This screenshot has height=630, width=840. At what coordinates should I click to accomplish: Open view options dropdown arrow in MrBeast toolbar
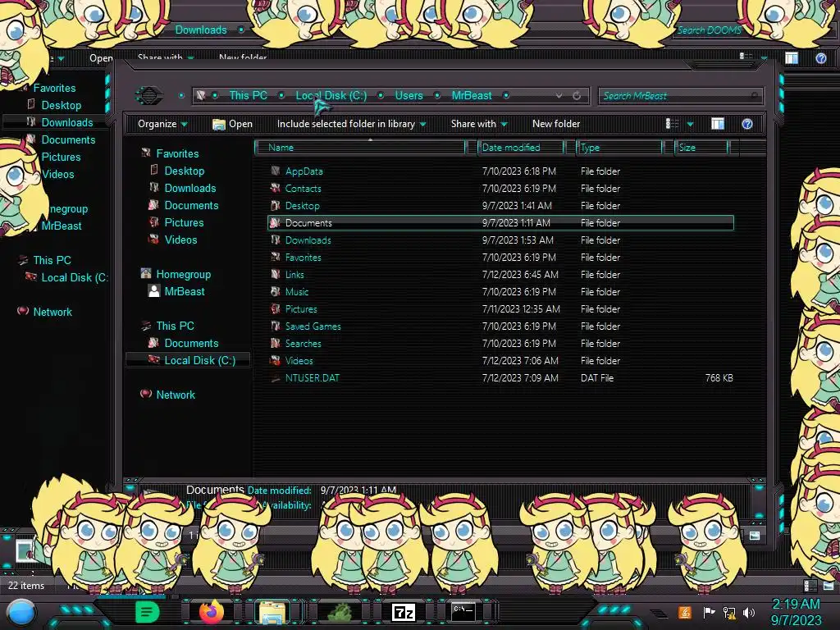pos(690,125)
